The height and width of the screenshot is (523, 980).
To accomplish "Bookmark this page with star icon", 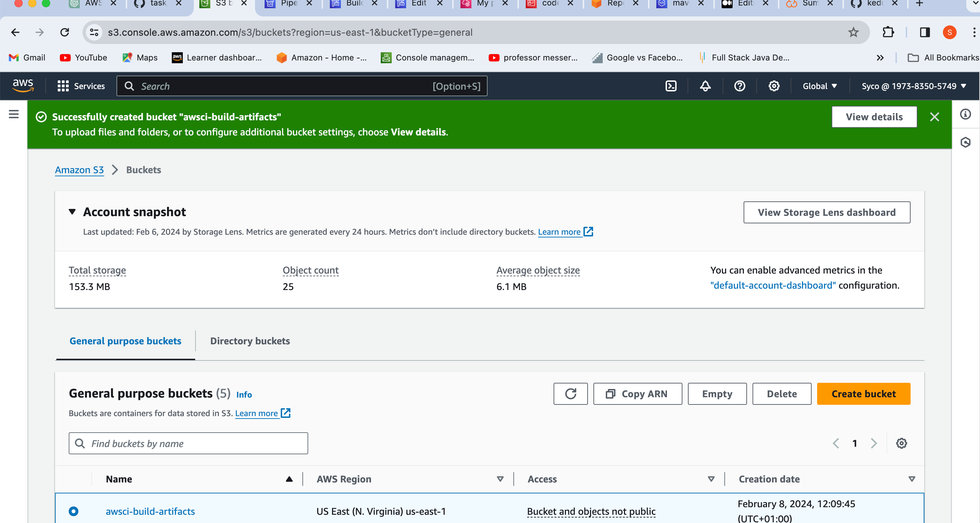I will (x=853, y=32).
